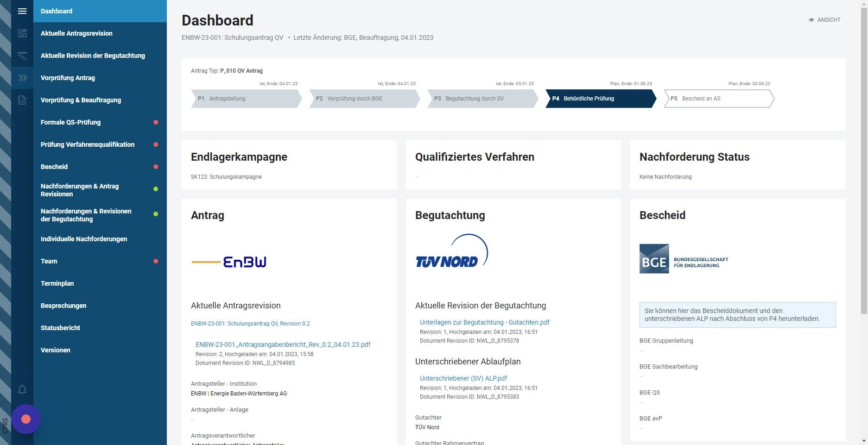Click the 'BGE Gruppenleitung' label
The image size is (868, 445).
click(666, 341)
